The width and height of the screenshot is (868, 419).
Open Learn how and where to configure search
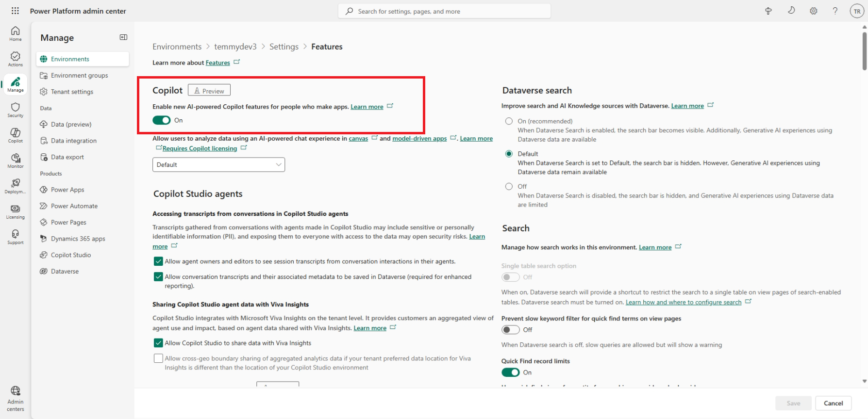[684, 302]
